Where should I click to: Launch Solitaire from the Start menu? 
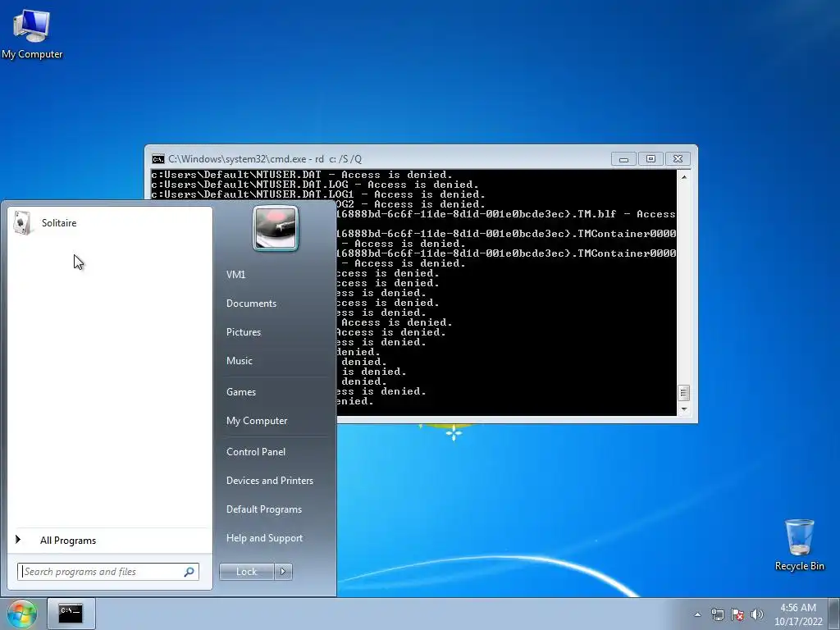coord(110,223)
